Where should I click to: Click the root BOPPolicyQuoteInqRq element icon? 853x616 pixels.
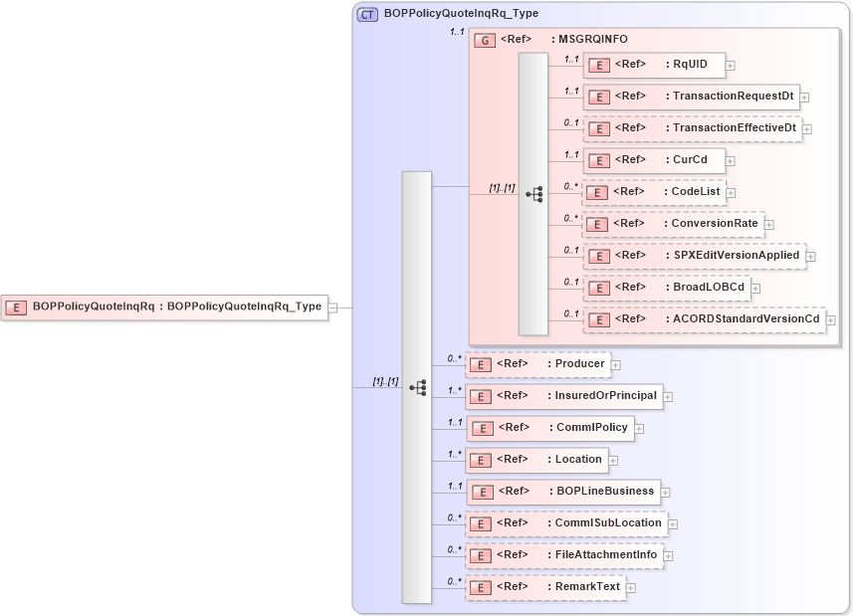click(16, 307)
